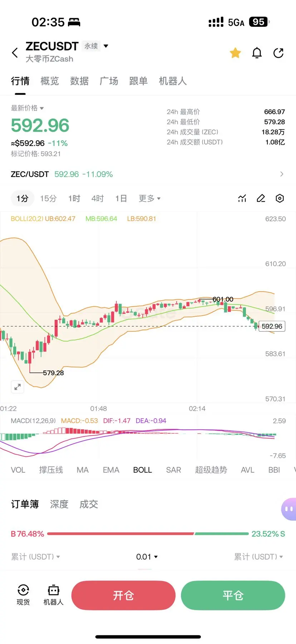Viewport: 296px width, 644px height.
Task: Open the ZECUSDT pair selector dropdown
Action: pyautogui.click(x=106, y=46)
